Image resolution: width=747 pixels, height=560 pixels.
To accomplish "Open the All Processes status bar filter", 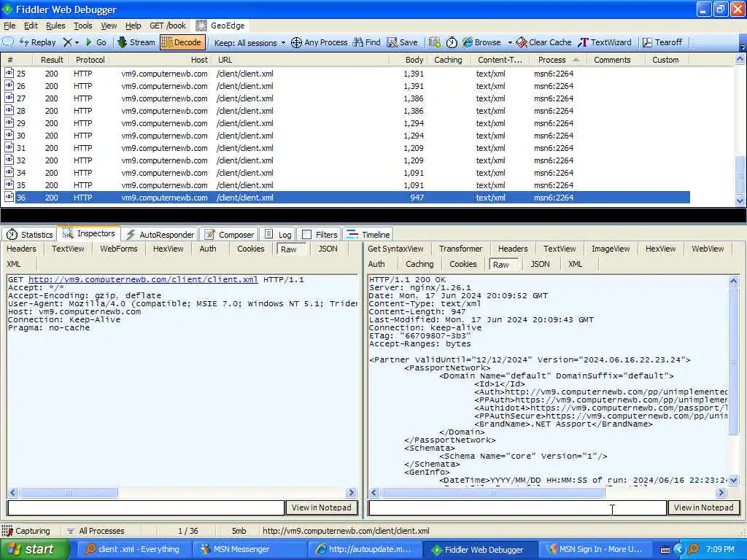I will pyautogui.click(x=96, y=531).
